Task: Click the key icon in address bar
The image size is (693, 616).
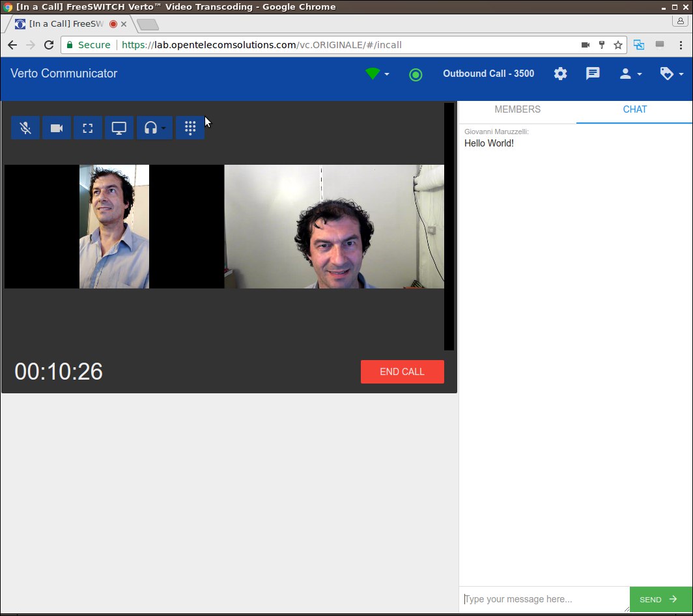Action: point(602,45)
